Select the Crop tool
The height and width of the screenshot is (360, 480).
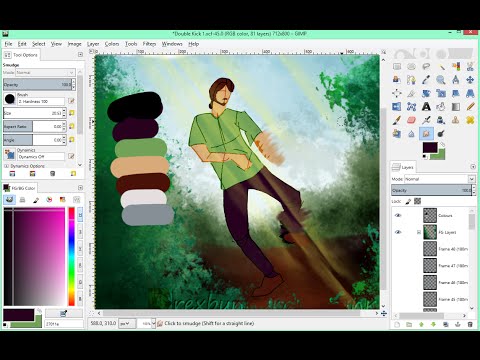pyautogui.click(x=412, y=93)
